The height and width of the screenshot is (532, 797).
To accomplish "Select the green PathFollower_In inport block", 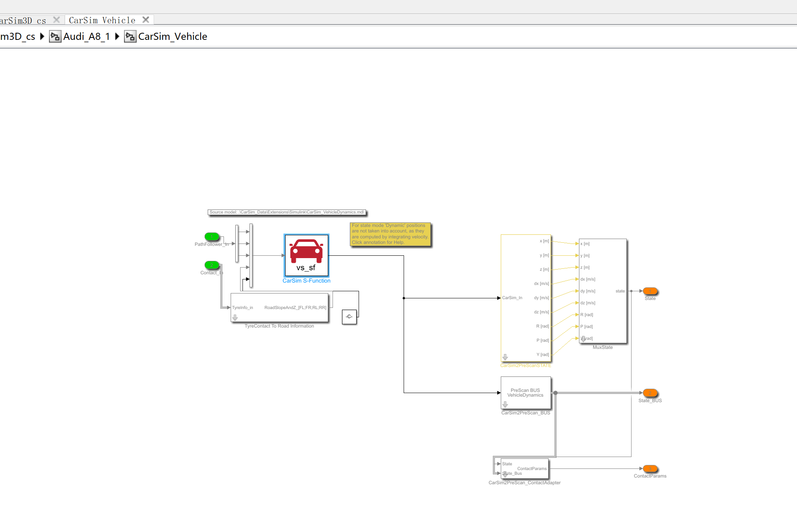I will [x=212, y=237].
